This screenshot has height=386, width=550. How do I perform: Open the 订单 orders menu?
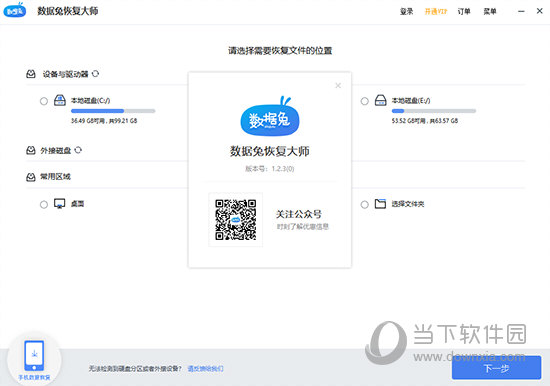point(464,12)
